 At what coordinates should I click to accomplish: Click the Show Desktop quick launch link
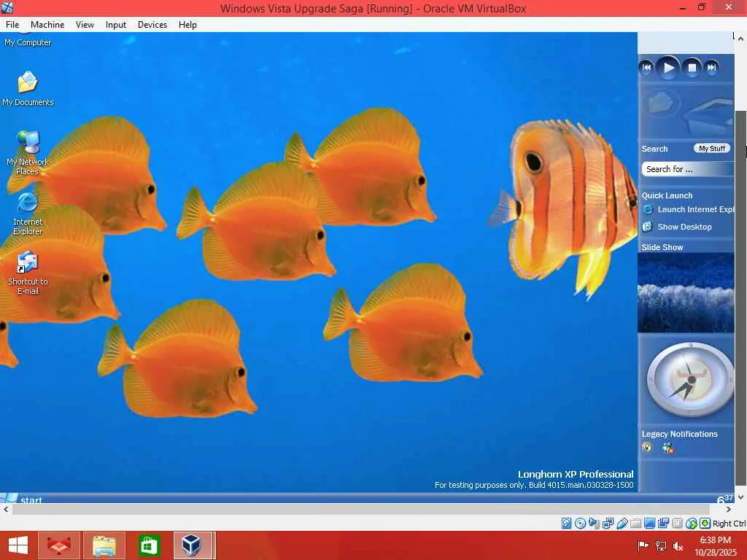[x=684, y=227]
